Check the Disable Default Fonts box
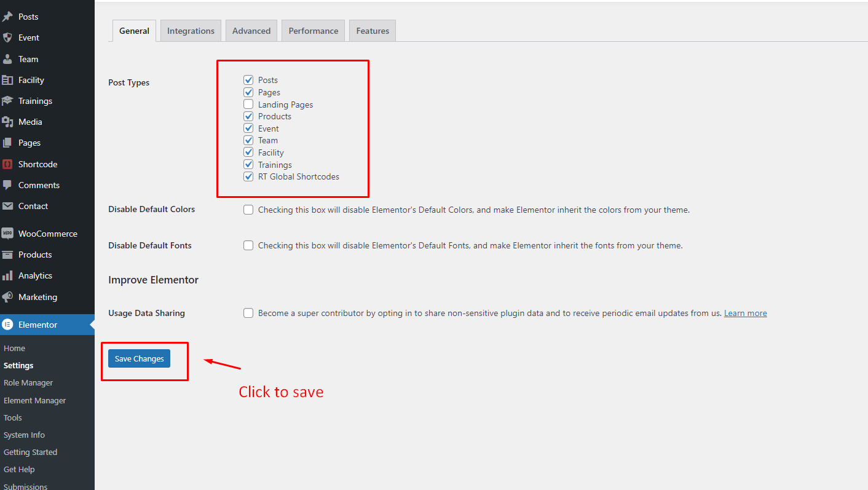The width and height of the screenshot is (868, 490). click(248, 245)
